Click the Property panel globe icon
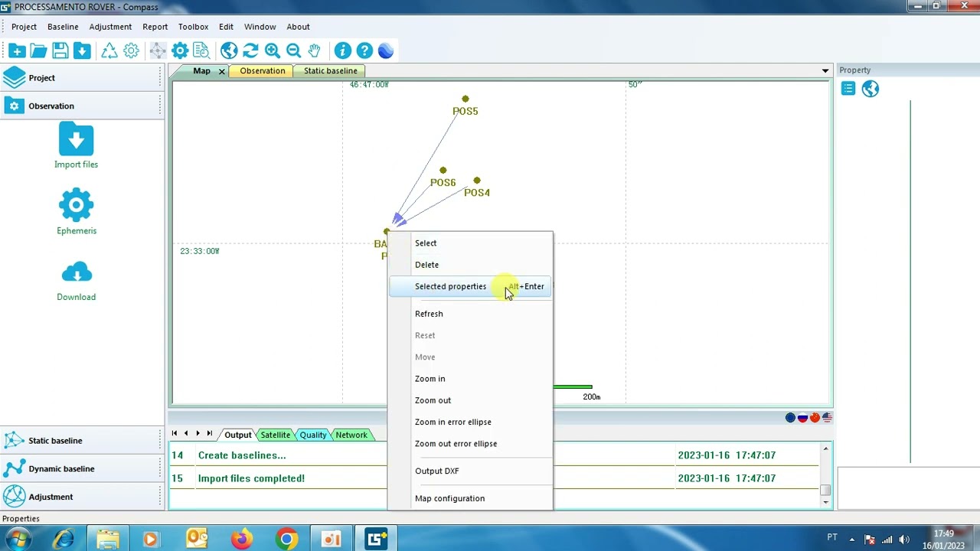The height and width of the screenshot is (551, 980). pos(871,89)
